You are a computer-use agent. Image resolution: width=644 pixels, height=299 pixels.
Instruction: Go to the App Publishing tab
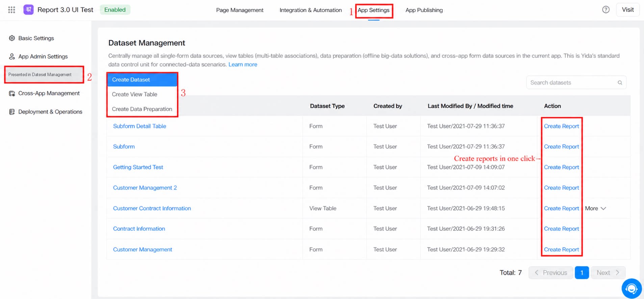(424, 10)
